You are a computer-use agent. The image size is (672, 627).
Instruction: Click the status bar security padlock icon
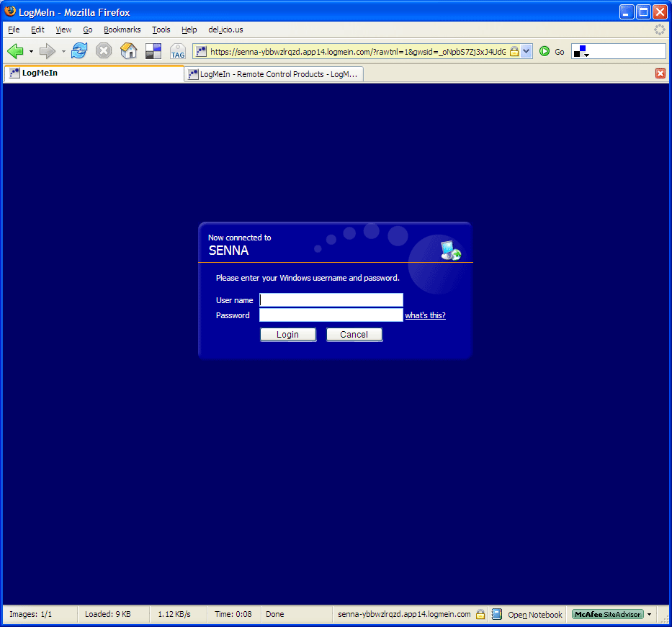[x=480, y=614]
